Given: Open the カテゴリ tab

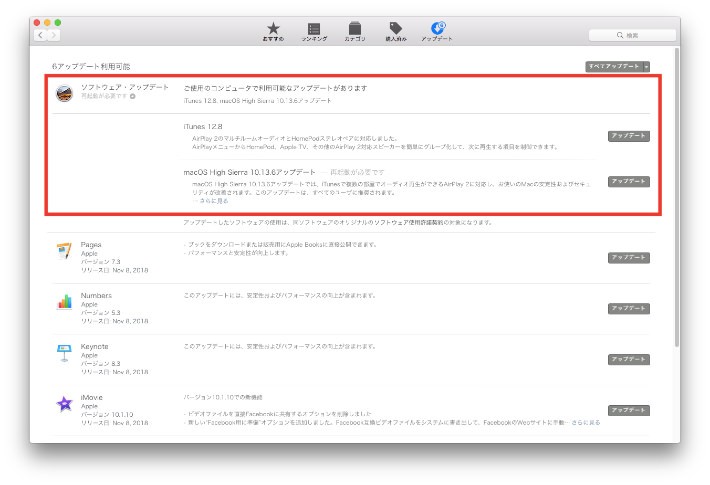Looking at the screenshot, I should click(355, 32).
